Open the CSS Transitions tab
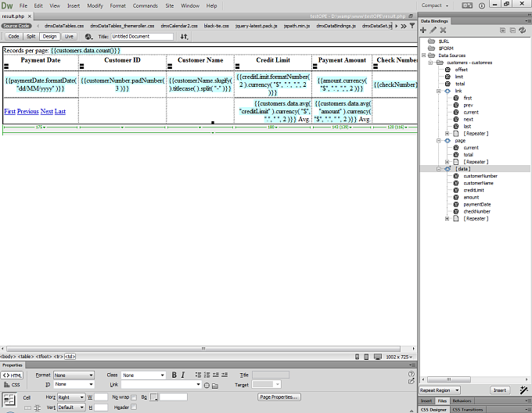Image resolution: width=532 pixels, height=413 pixels. click(x=468, y=410)
